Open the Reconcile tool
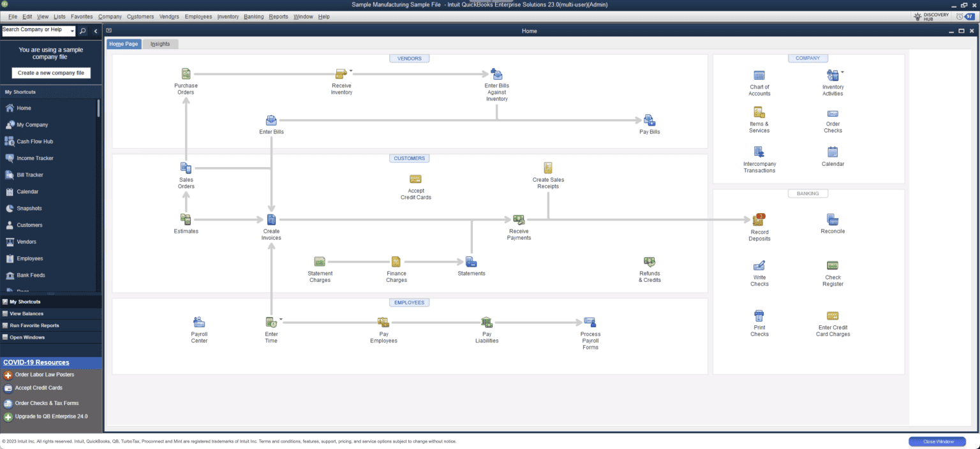This screenshot has width=980, height=449. (x=833, y=220)
